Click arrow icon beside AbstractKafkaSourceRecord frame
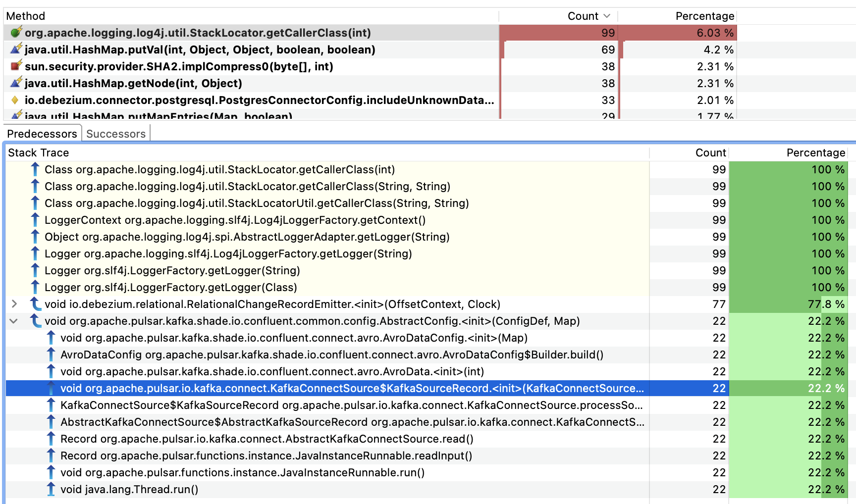This screenshot has width=856, height=504. pyautogui.click(x=51, y=422)
